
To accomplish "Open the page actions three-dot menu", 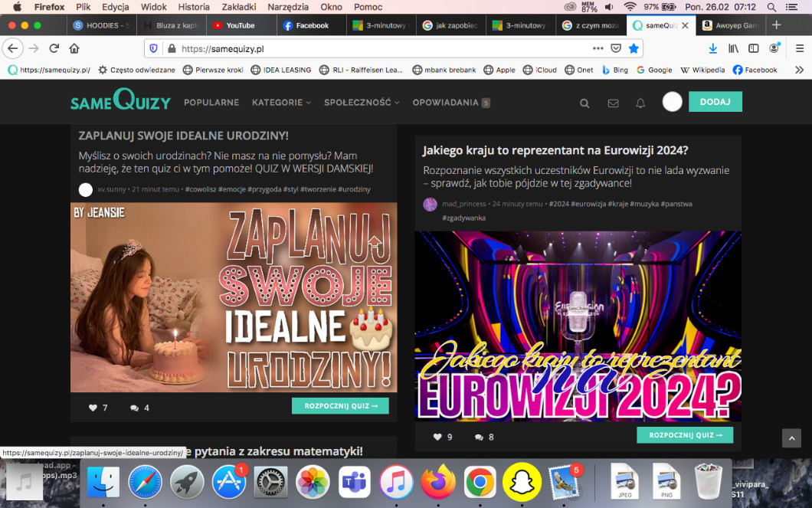I will [598, 48].
